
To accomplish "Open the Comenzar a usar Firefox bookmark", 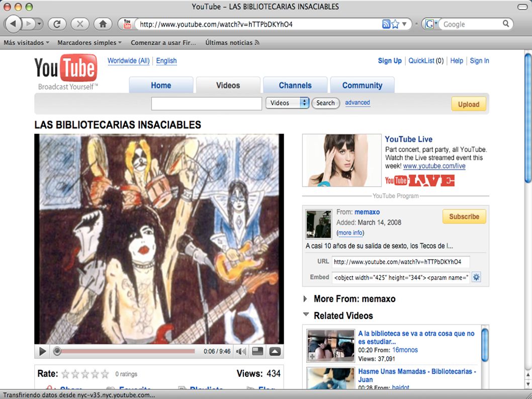I will click(163, 43).
